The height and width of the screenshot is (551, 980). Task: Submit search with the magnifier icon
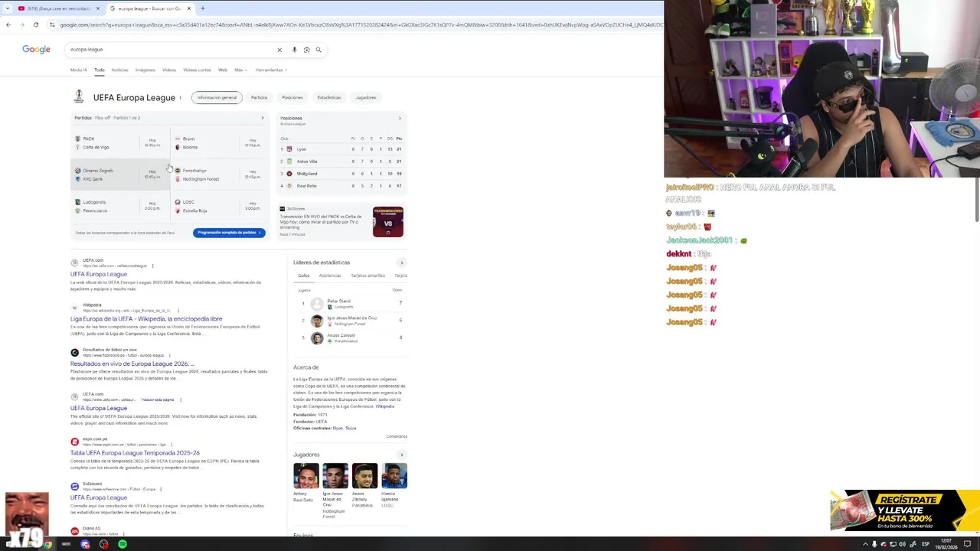[x=318, y=50]
